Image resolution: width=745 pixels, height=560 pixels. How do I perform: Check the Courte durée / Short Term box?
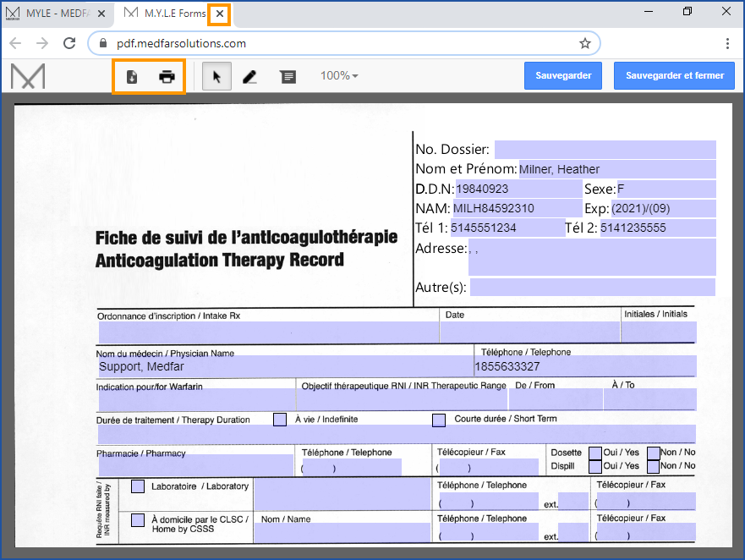pos(439,420)
